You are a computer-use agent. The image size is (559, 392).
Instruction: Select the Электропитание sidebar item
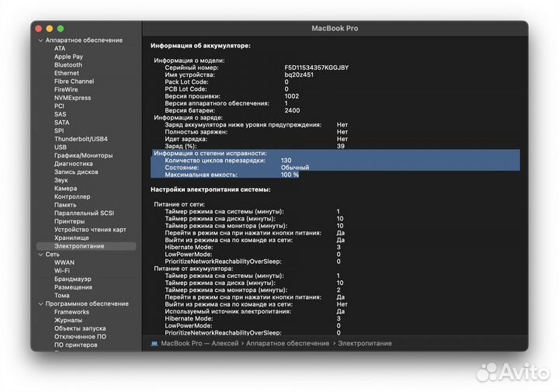[78, 246]
